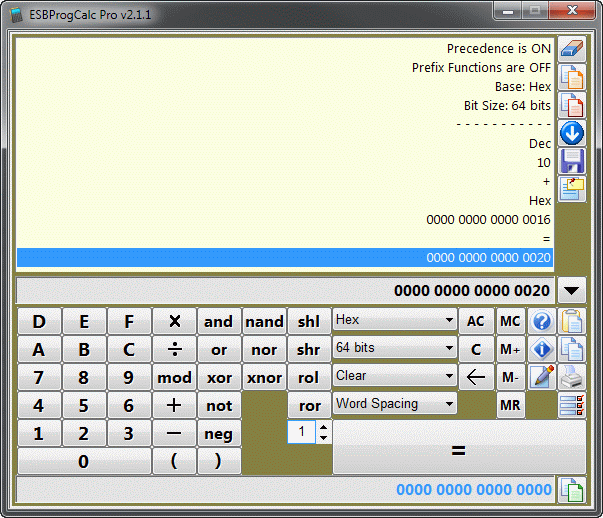
Task: Click the xnor operator key
Action: click(265, 377)
